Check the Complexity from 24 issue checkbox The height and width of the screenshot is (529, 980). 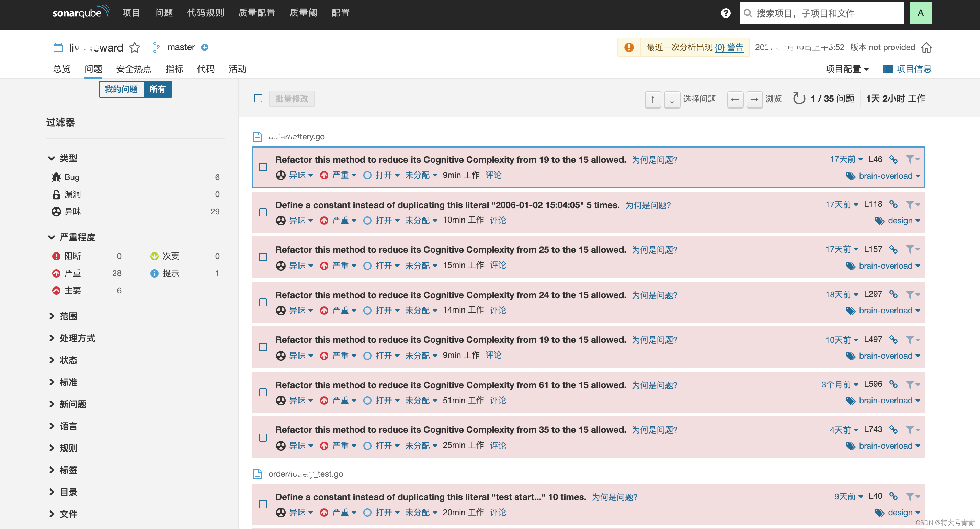263,303
